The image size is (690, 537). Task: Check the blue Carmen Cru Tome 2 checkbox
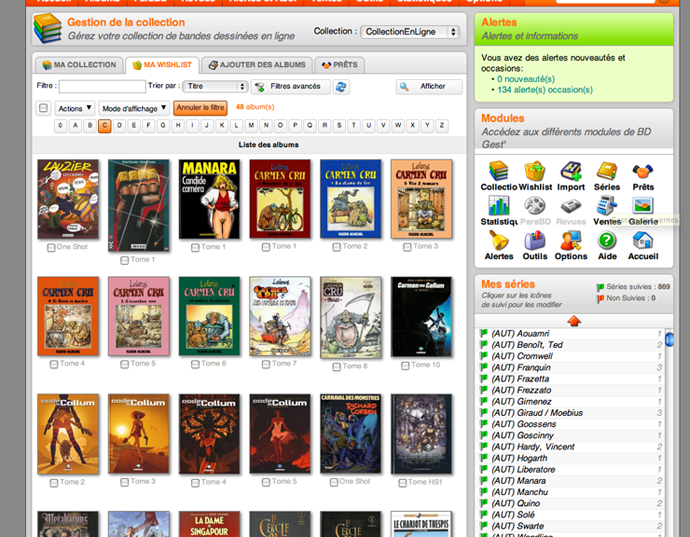[x=337, y=247]
